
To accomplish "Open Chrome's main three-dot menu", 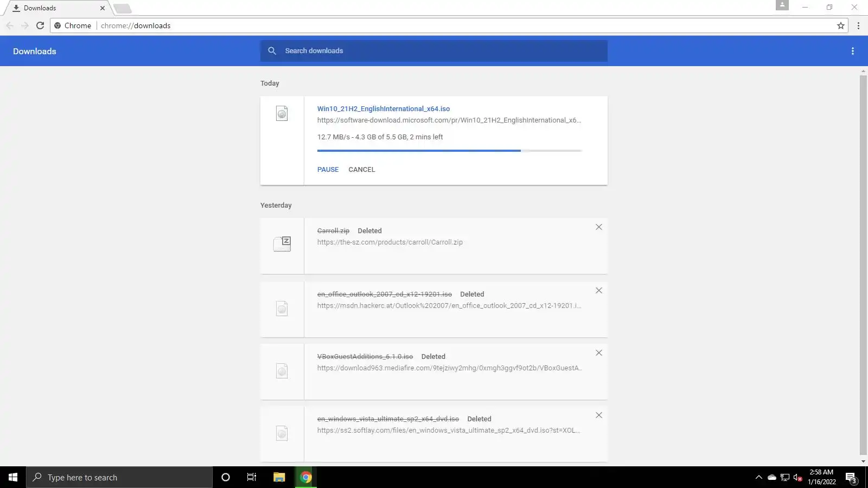I will pos(858,25).
